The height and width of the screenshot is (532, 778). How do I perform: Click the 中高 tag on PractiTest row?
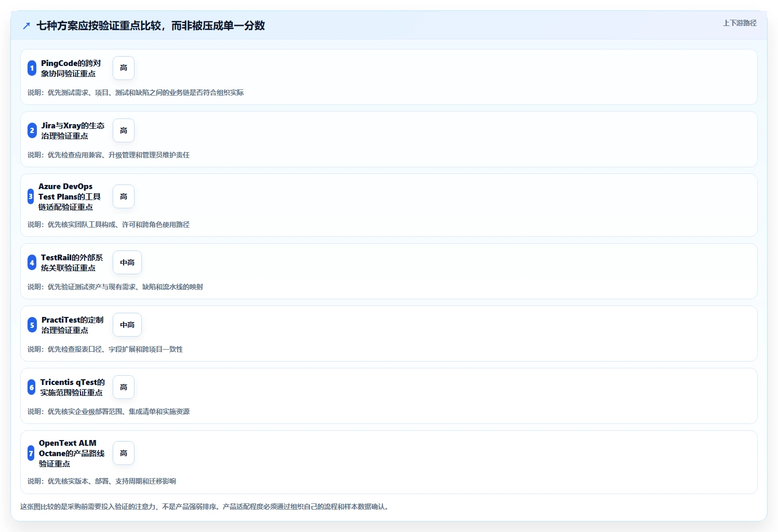[x=127, y=325]
